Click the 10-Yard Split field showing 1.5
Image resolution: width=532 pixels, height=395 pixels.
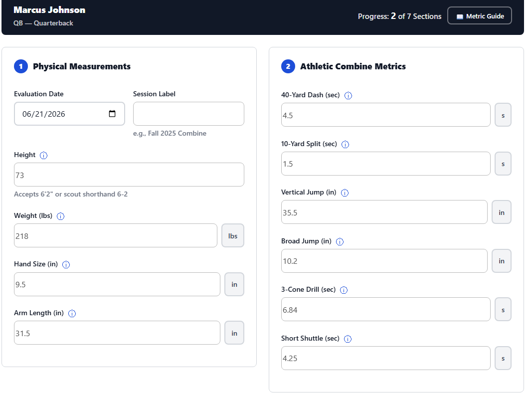pos(386,164)
